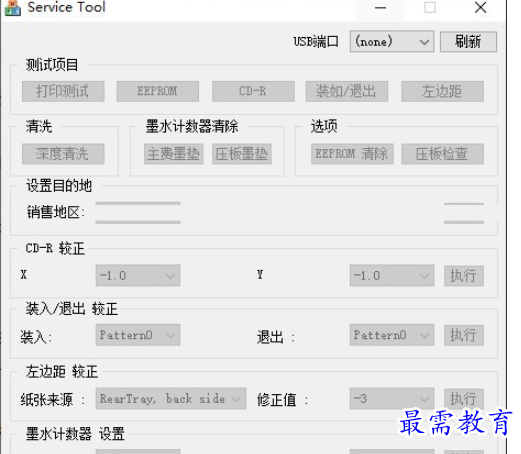Click the 左边距 test button

[442, 91]
